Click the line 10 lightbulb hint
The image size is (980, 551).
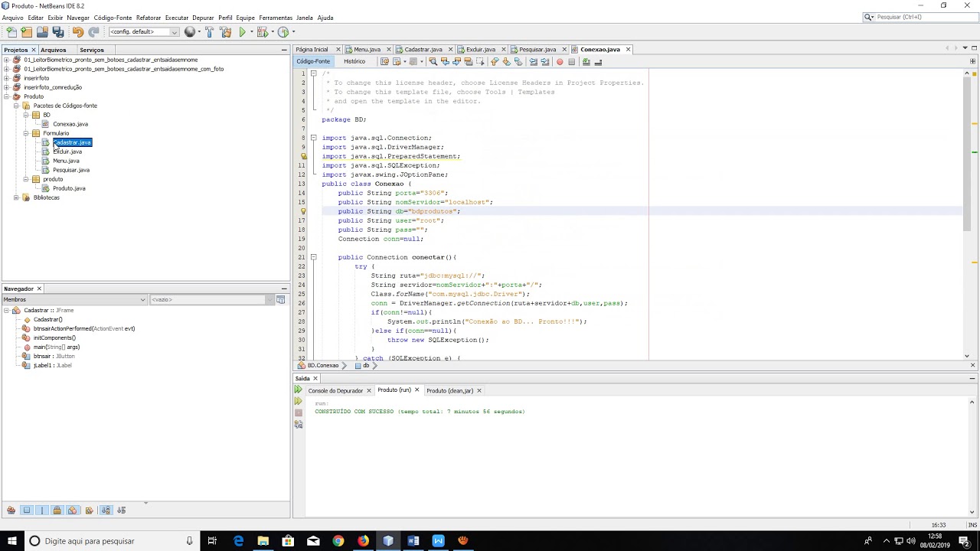[x=303, y=156]
